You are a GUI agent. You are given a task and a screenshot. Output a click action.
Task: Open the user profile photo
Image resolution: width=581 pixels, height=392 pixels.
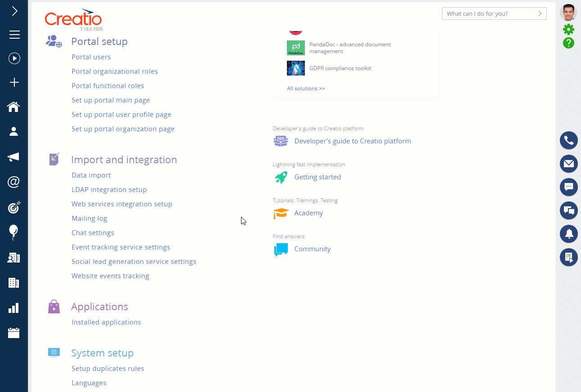[x=568, y=13]
